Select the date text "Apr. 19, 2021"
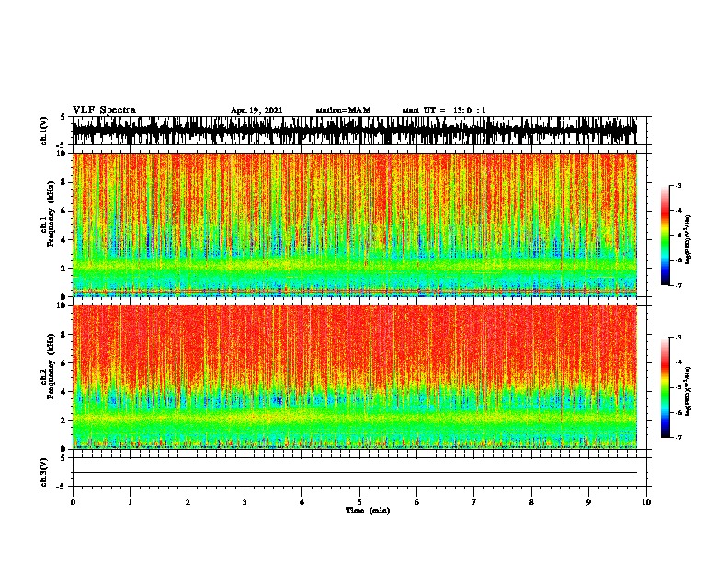This screenshot has height=563, width=728. pos(256,110)
